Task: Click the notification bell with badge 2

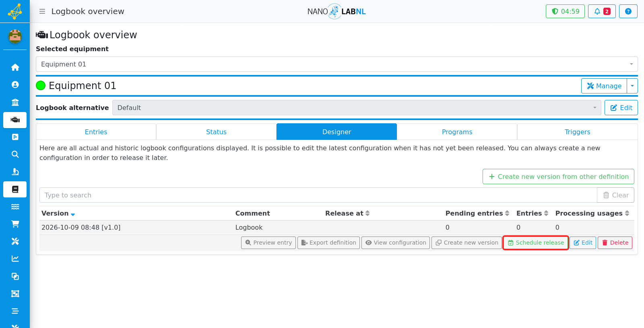Action: click(x=602, y=11)
